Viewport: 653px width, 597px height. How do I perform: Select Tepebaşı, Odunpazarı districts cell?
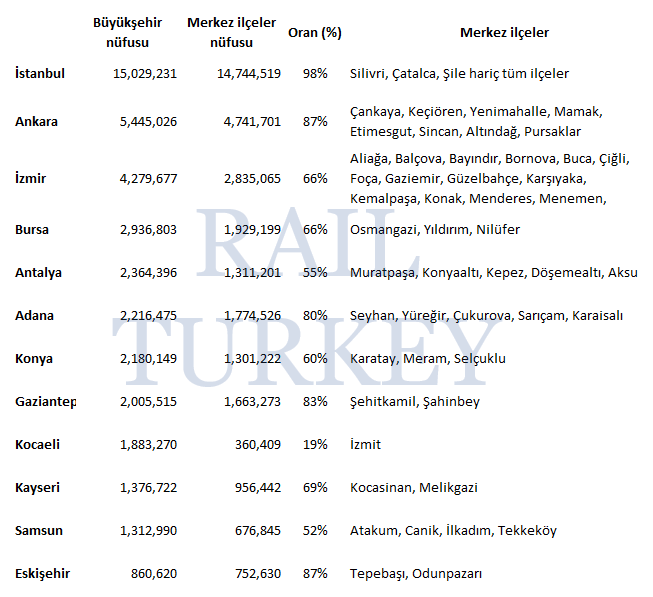click(x=416, y=573)
